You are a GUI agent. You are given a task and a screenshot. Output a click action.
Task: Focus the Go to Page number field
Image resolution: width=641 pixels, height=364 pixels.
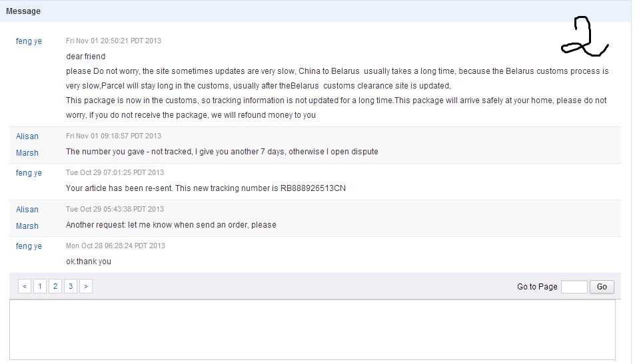coord(574,287)
